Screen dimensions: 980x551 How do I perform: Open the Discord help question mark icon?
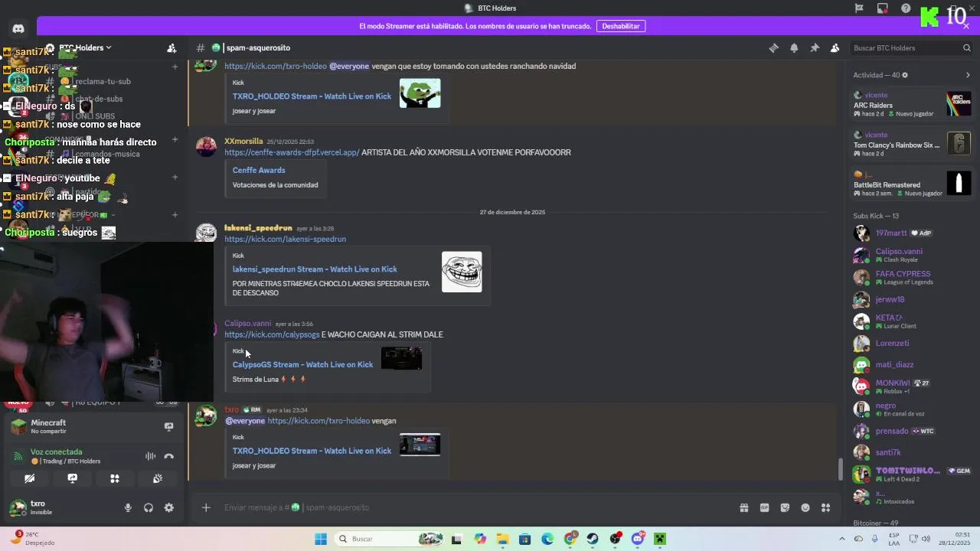coord(906,8)
